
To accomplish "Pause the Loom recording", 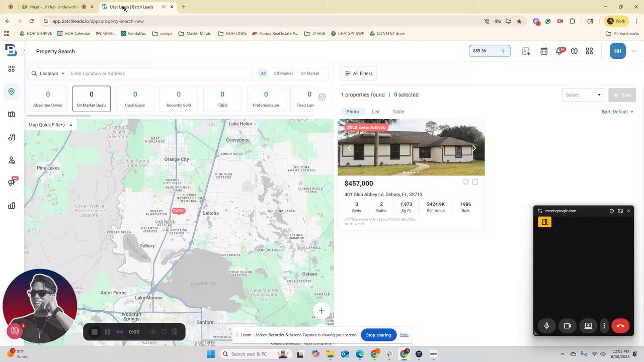I will (107, 332).
